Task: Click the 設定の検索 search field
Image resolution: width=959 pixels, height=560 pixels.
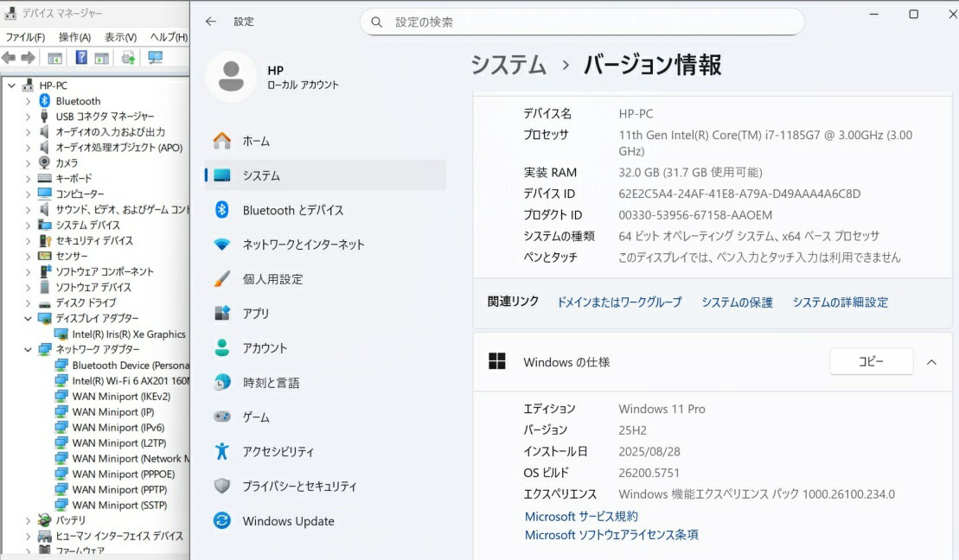Action: click(588, 22)
